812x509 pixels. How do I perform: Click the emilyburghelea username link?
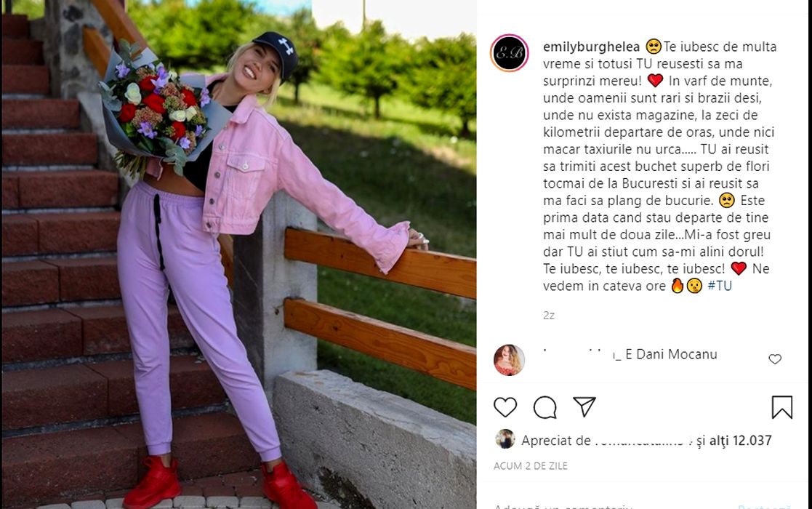click(592, 47)
